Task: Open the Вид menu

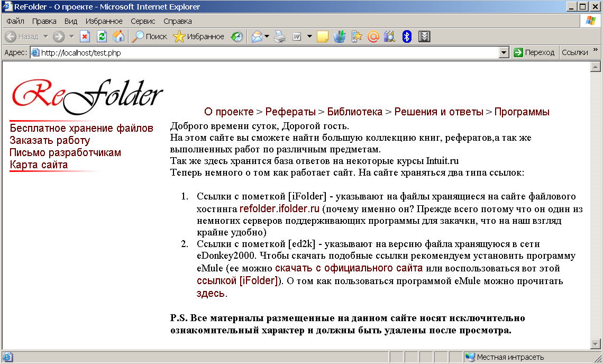Action: click(x=71, y=21)
